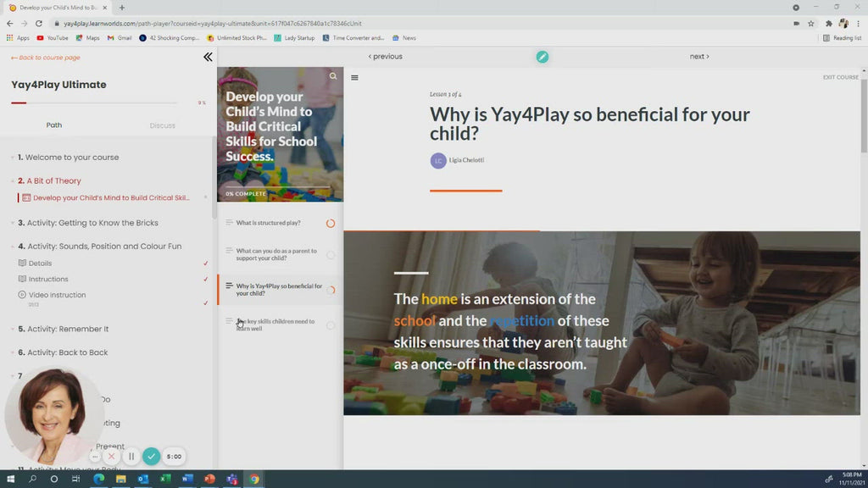Click the Video Instruction completion checkmark

coord(205,302)
